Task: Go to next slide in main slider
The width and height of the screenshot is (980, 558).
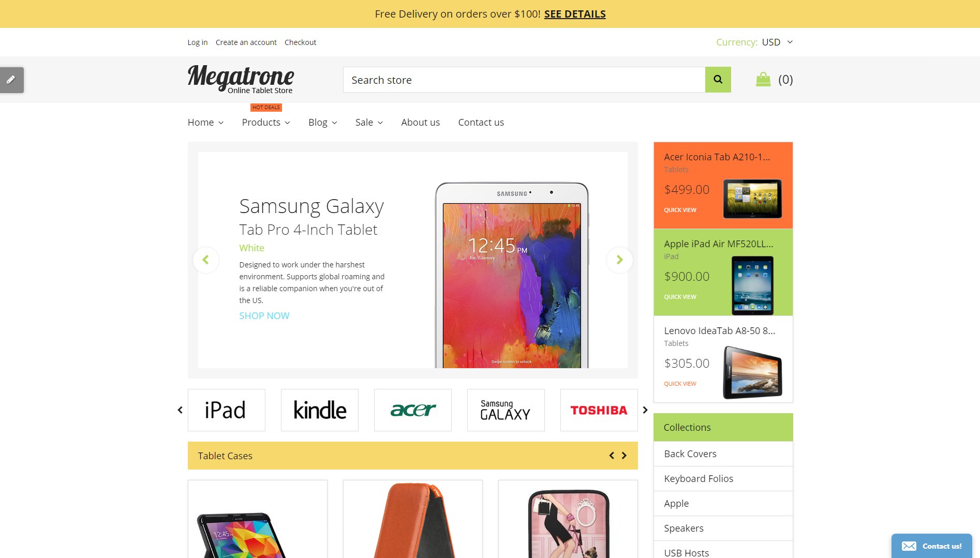Action: [619, 260]
